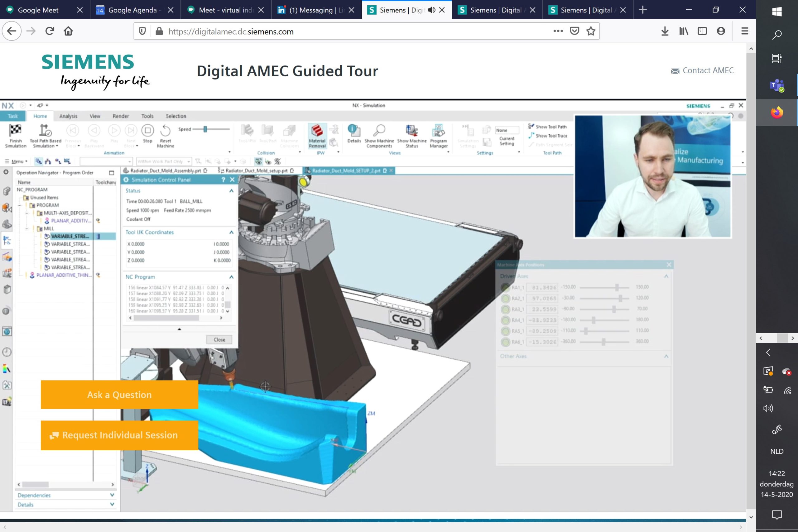Open the Details info icon
Image resolution: width=798 pixels, height=532 pixels.
pos(353,130)
